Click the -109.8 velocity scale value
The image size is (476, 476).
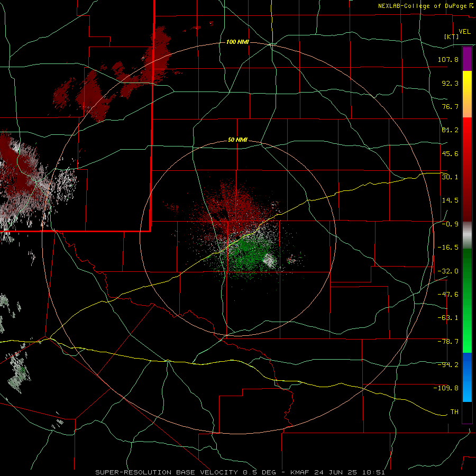pos(446,388)
